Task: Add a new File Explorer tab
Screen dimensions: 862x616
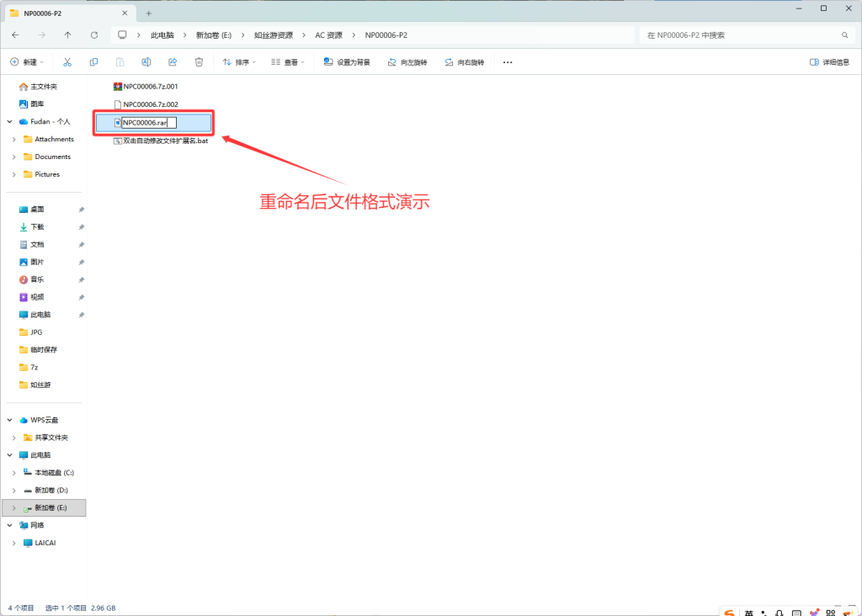Action: tap(149, 13)
